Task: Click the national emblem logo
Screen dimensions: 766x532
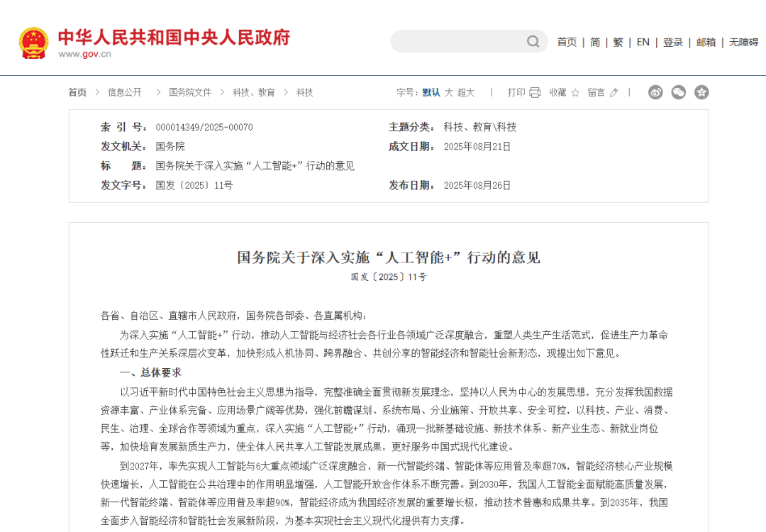Action: [34, 43]
